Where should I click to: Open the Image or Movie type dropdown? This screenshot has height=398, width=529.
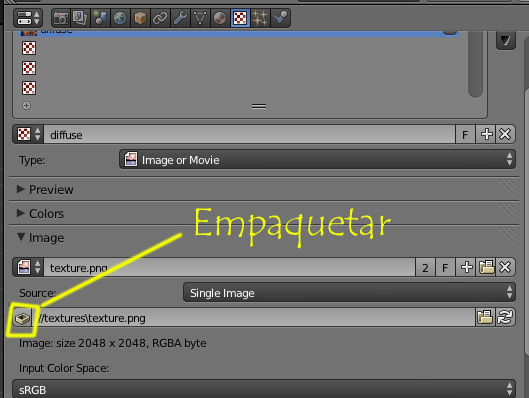coord(317,160)
